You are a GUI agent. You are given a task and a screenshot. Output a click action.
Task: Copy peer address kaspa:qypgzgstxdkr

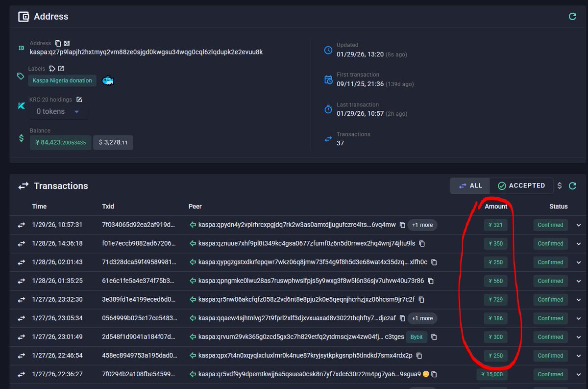(434, 262)
